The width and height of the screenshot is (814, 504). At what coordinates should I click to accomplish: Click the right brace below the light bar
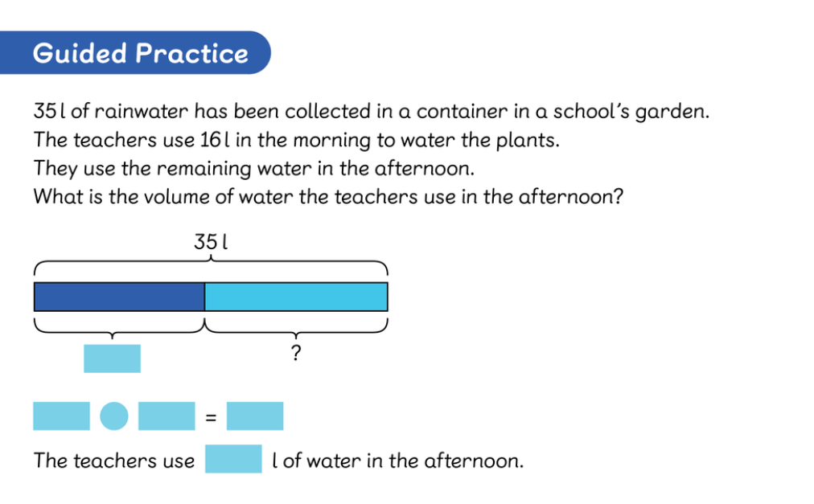point(296,327)
